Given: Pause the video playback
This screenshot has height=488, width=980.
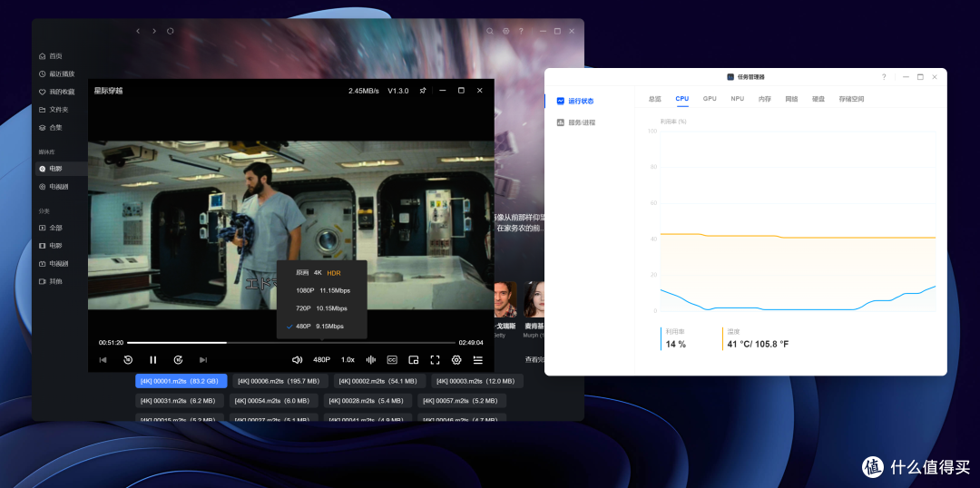Looking at the screenshot, I should tap(152, 360).
